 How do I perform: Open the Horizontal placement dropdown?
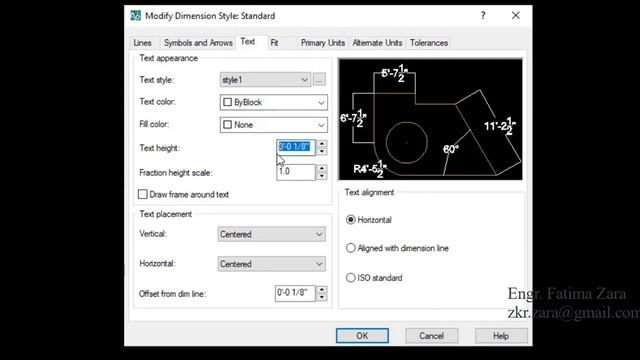271,264
